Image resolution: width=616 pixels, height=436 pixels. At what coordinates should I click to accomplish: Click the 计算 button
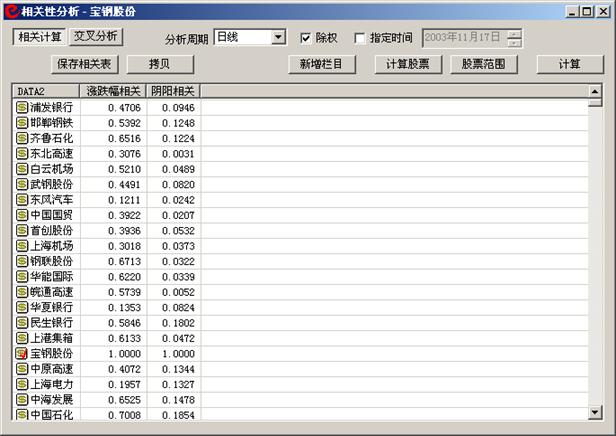tap(570, 64)
